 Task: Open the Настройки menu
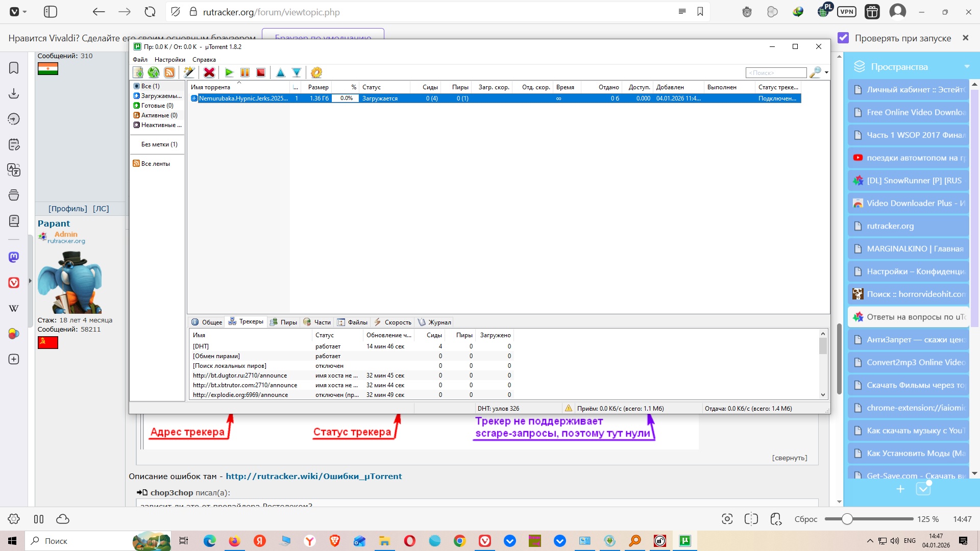(x=169, y=60)
